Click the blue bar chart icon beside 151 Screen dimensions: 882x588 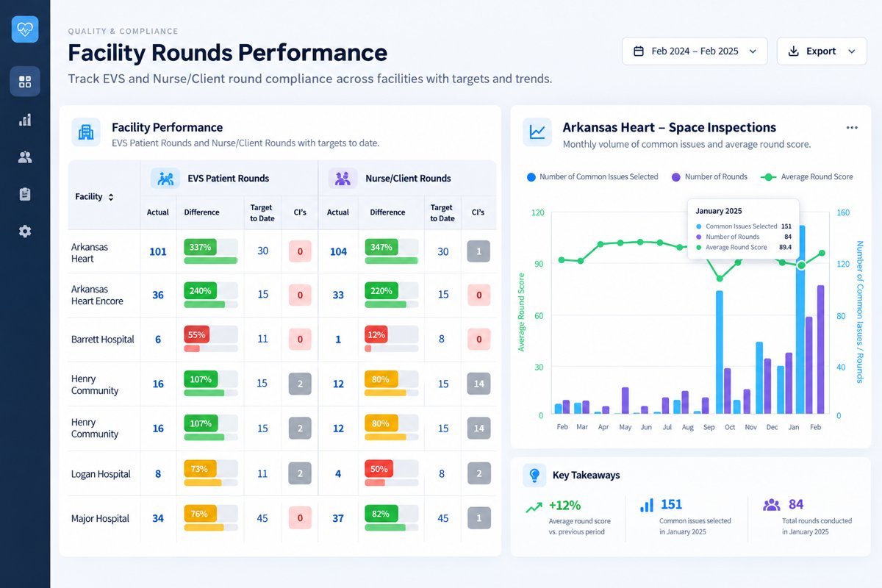[647, 506]
